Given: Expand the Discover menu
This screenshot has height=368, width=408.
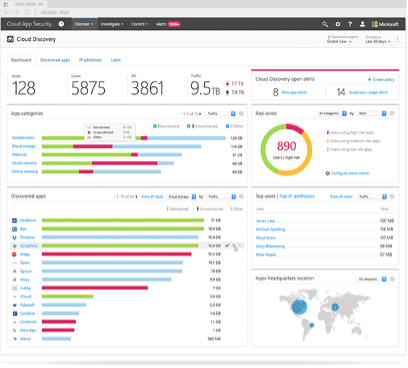Looking at the screenshot, I should click(84, 24).
